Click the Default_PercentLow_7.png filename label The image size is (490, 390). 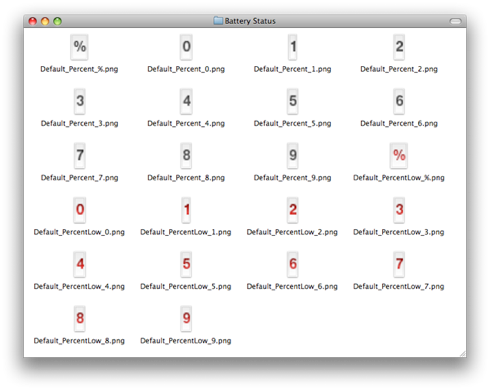click(399, 286)
